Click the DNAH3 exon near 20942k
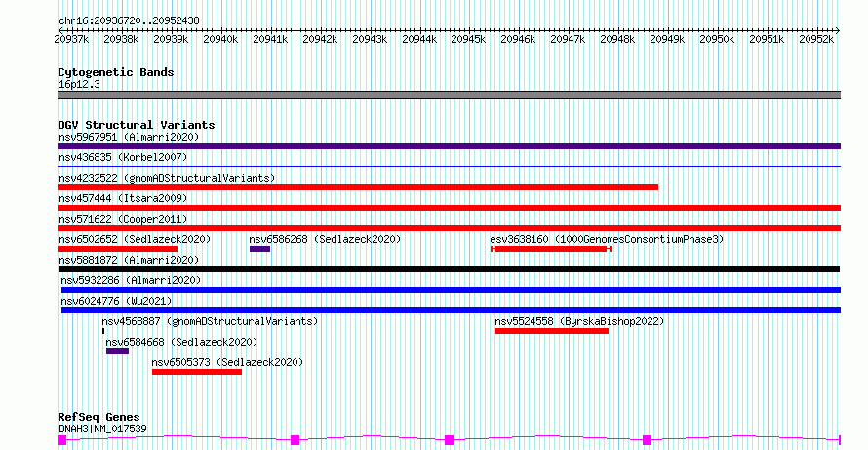The image size is (868, 450). coord(296,440)
